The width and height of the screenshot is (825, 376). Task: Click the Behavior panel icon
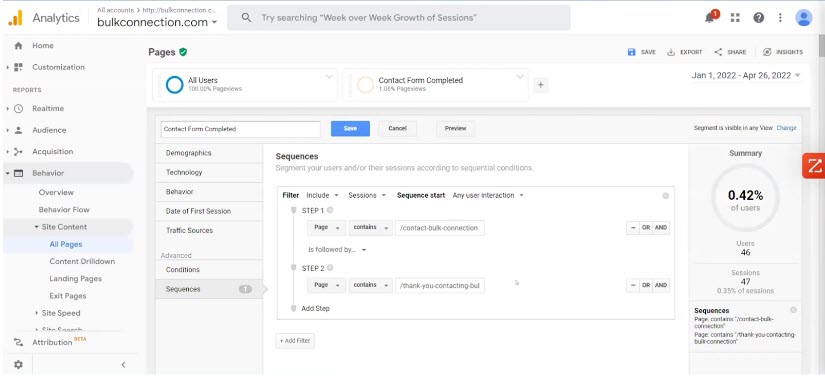18,174
